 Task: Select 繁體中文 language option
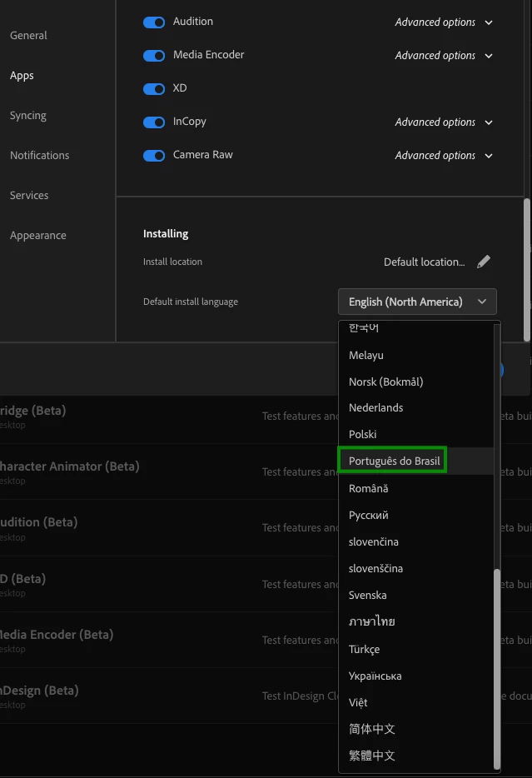[x=416, y=756]
